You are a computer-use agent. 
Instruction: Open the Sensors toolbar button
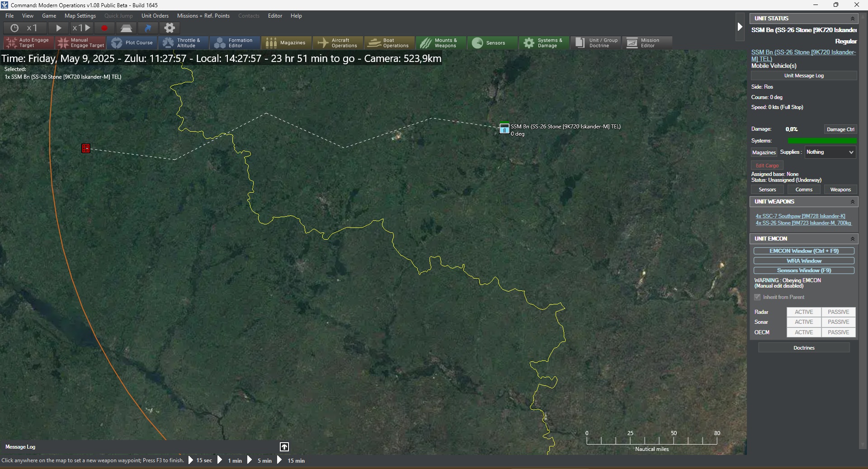tap(492, 43)
